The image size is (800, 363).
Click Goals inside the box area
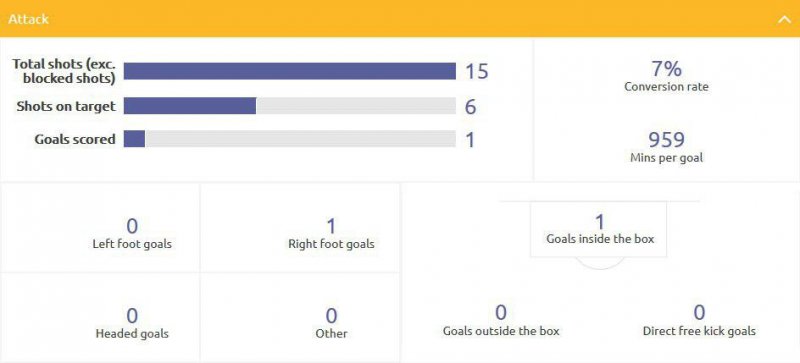click(599, 229)
